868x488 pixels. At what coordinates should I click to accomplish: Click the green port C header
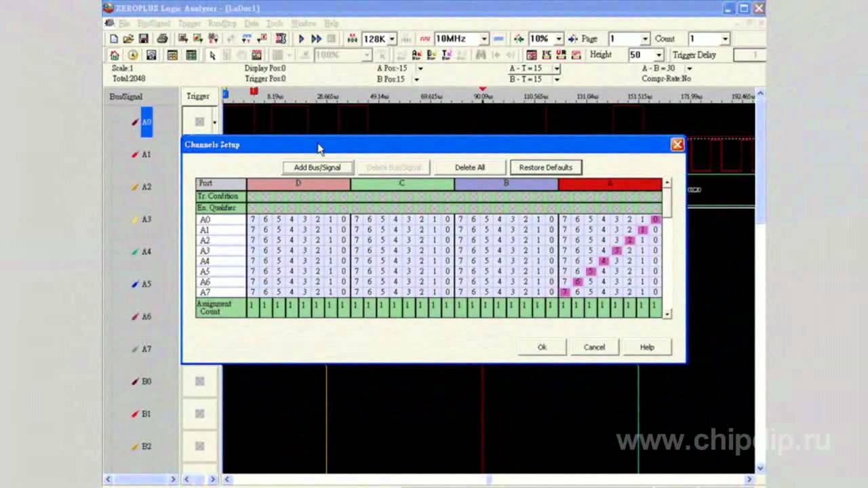pyautogui.click(x=402, y=184)
